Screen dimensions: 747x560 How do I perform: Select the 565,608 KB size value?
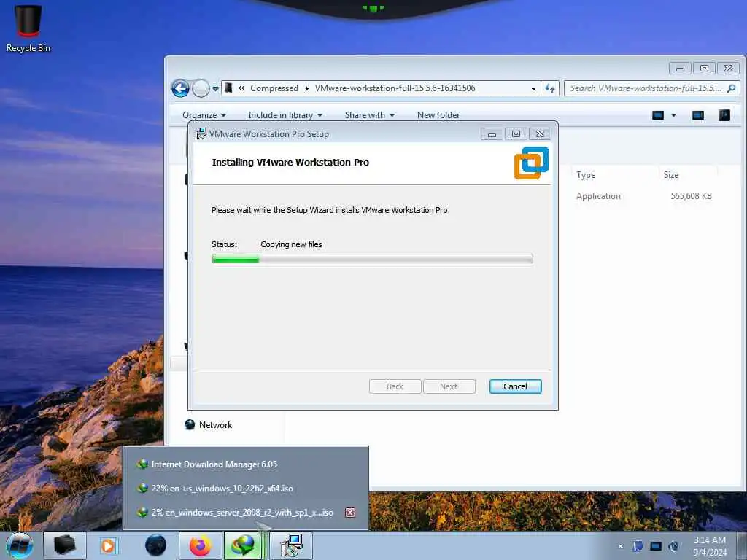(x=691, y=196)
